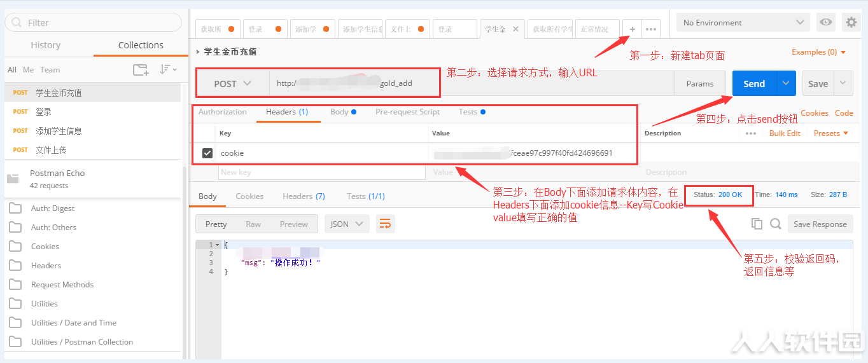Screen dimensions: 868x363
Task: Select the 添加学生信息 request in sidebar
Action: 92,131
